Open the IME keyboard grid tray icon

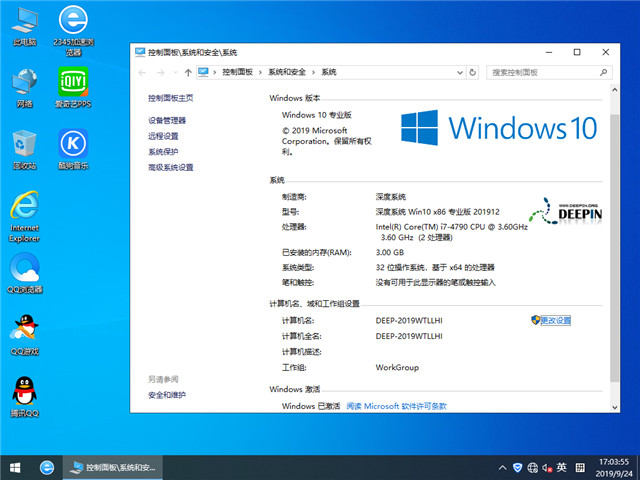(580, 467)
